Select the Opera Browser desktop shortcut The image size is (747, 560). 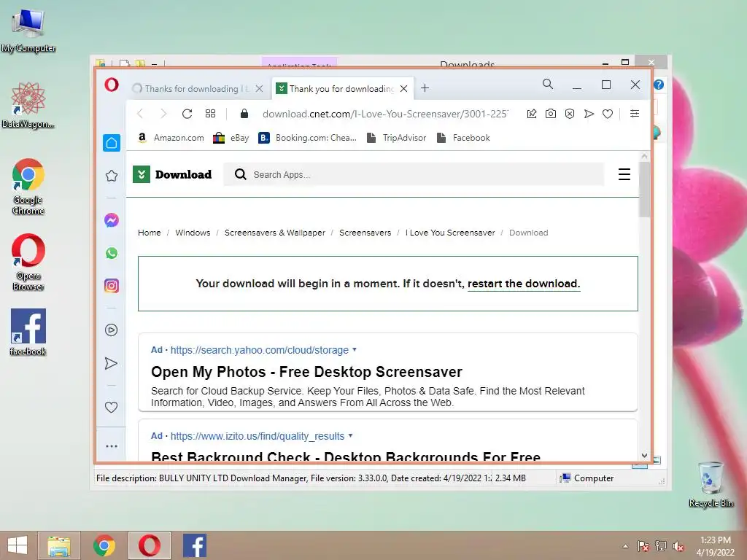coord(28,262)
